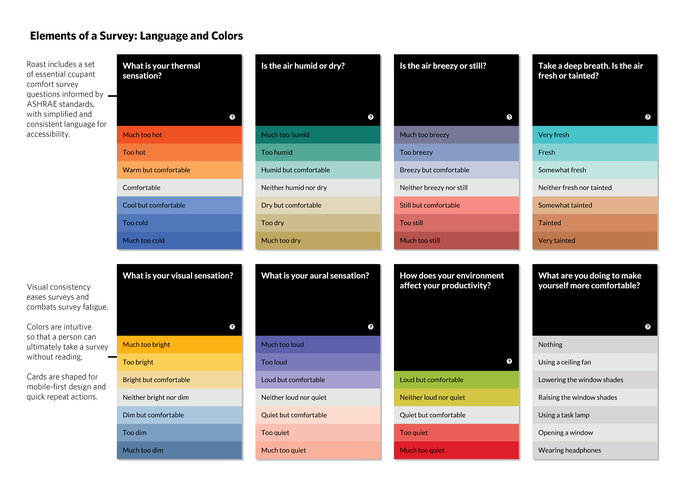Viewport: 695px width, 494px height.
Task: Pick 'Much too dim' option
Action: coord(180,451)
